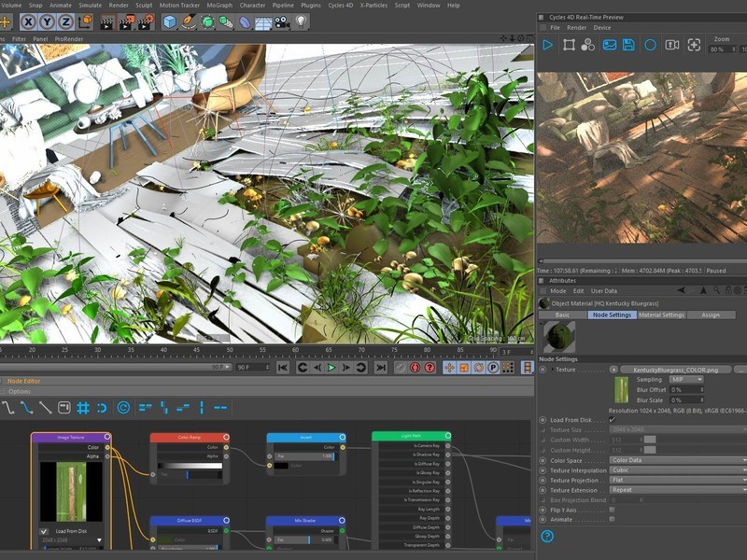The height and width of the screenshot is (560, 747).
Task: Click the KentuckyBluegrass_COLOR.png texture button
Action: [x=675, y=370]
